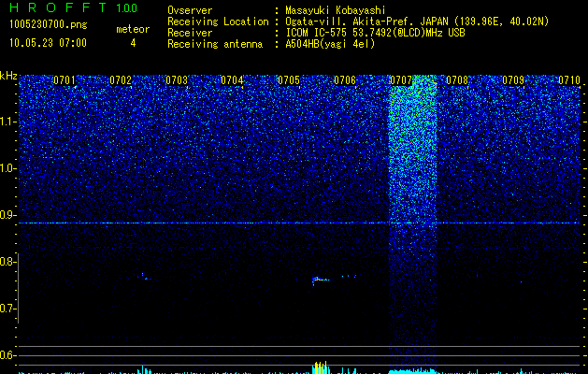Click the Receiver label

click(x=190, y=33)
